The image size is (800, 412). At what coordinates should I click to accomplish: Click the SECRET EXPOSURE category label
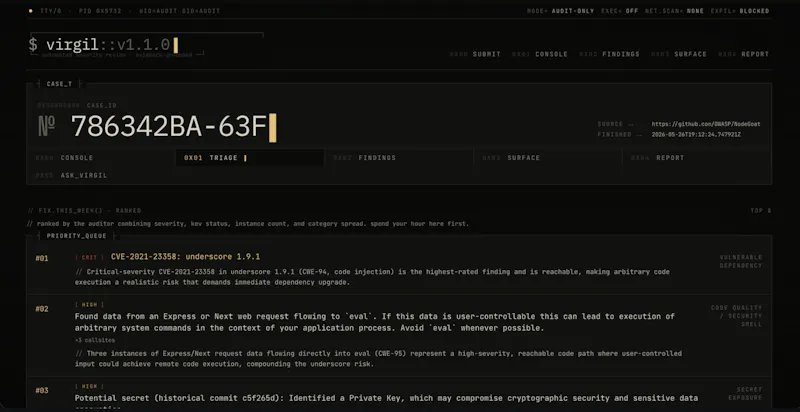tap(745, 394)
